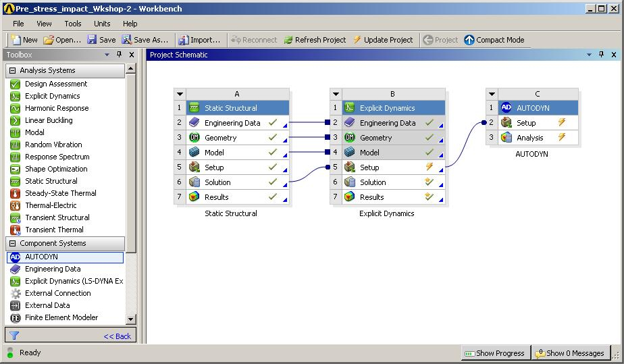Image resolution: width=624 pixels, height=364 pixels.
Task: Click Toolbox scrollbar up arrow
Action: (x=130, y=69)
